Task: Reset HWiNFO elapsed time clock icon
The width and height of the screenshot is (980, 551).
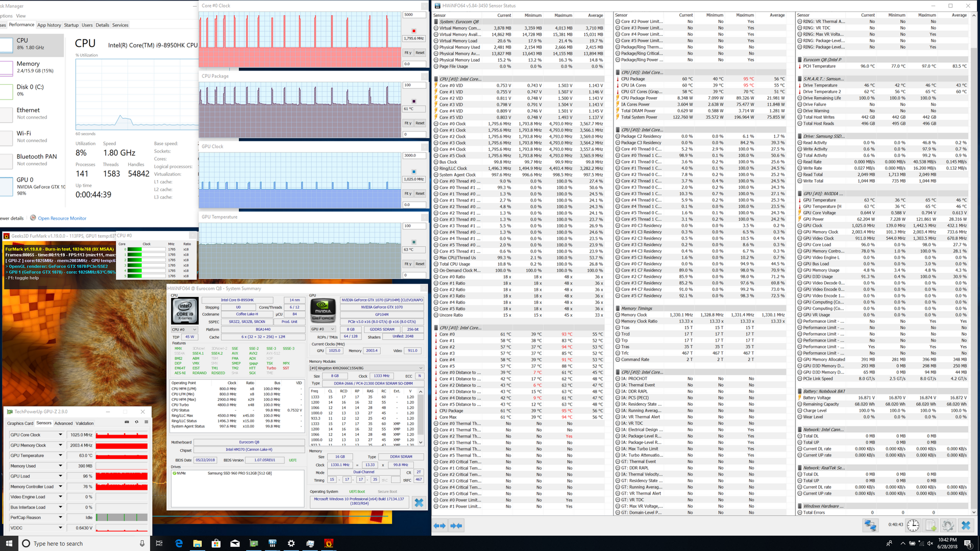Action: pyautogui.click(x=913, y=525)
